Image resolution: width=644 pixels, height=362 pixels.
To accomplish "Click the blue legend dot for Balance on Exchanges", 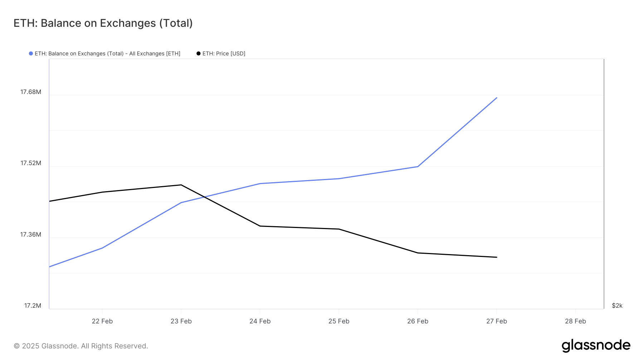I will pos(31,54).
